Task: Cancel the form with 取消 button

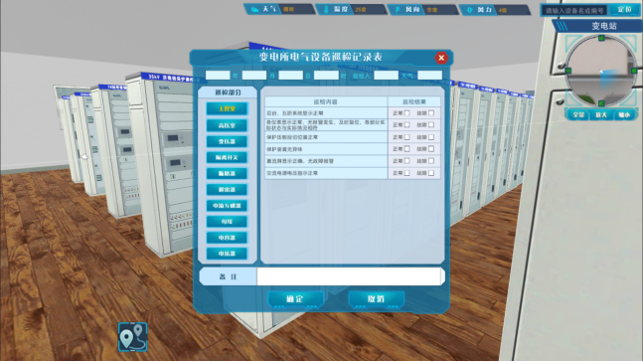Action: (x=377, y=299)
